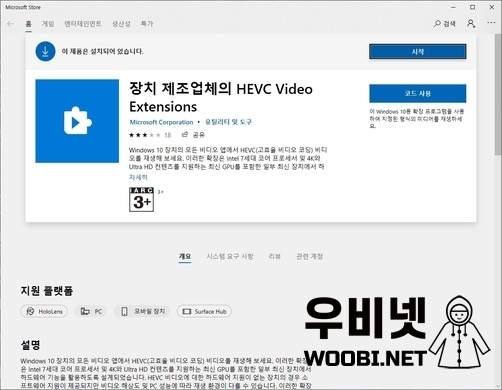
Task: Click the HoloLens platform chip
Action: 44,311
